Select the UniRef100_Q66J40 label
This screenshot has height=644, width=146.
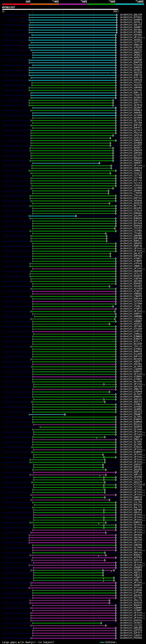point(131,552)
